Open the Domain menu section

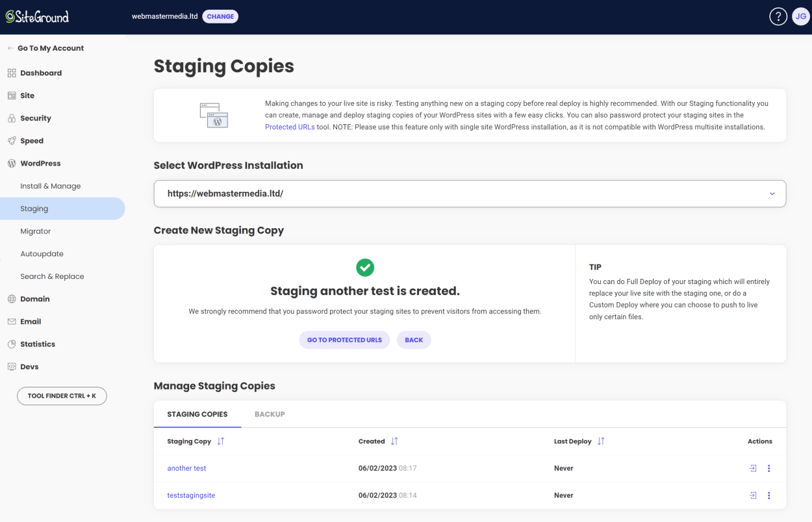(x=35, y=299)
